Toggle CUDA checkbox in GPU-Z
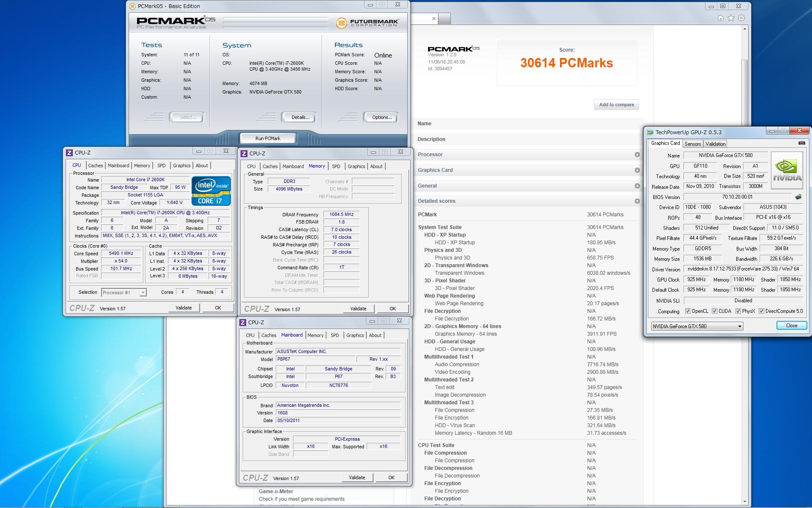 click(714, 311)
